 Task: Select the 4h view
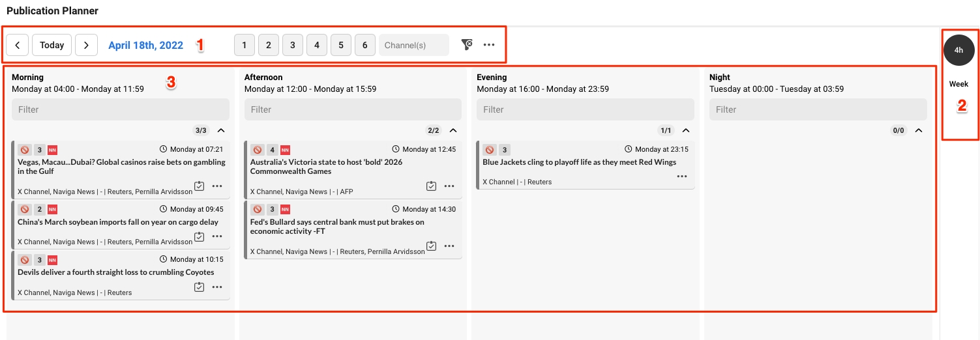(958, 50)
